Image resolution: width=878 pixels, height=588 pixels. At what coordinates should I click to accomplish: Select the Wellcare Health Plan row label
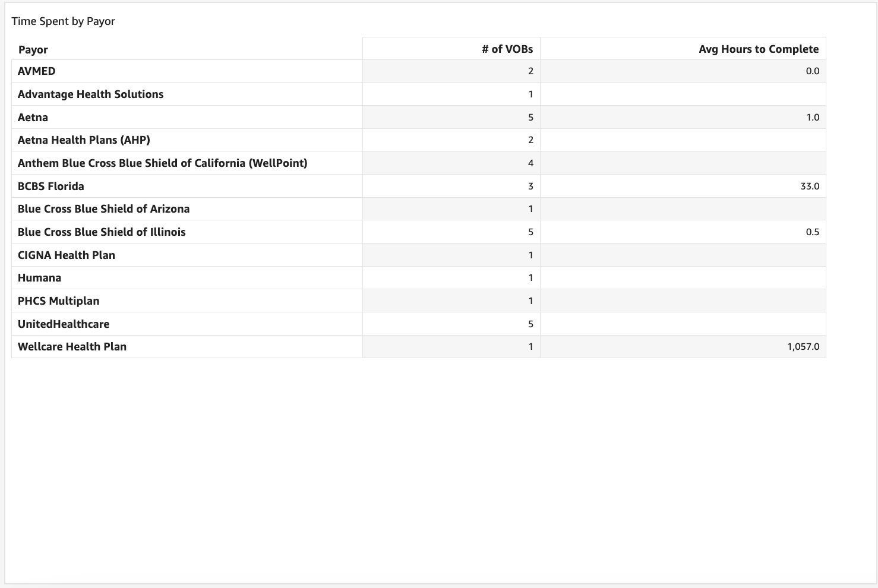point(72,347)
